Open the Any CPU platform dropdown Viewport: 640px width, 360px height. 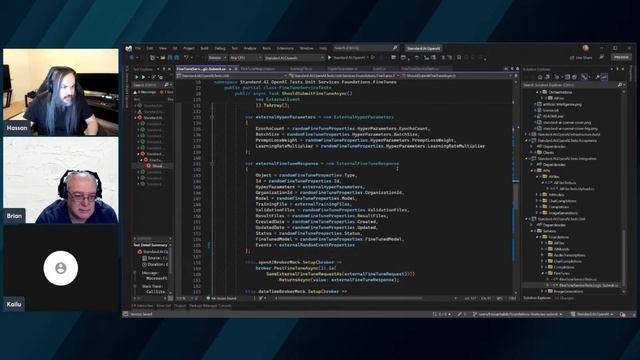[x=245, y=58]
